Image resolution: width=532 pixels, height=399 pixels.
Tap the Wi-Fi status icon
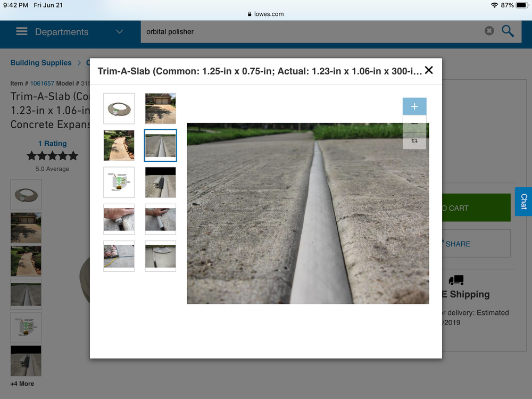[x=494, y=5]
